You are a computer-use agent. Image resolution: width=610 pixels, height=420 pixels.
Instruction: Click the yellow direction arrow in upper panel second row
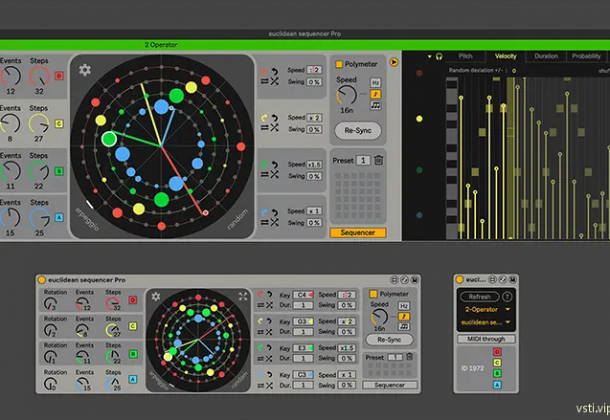[264, 118]
